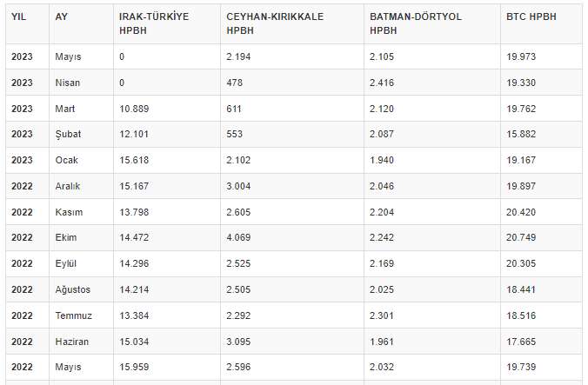Select the Kasım month cell

(68, 212)
